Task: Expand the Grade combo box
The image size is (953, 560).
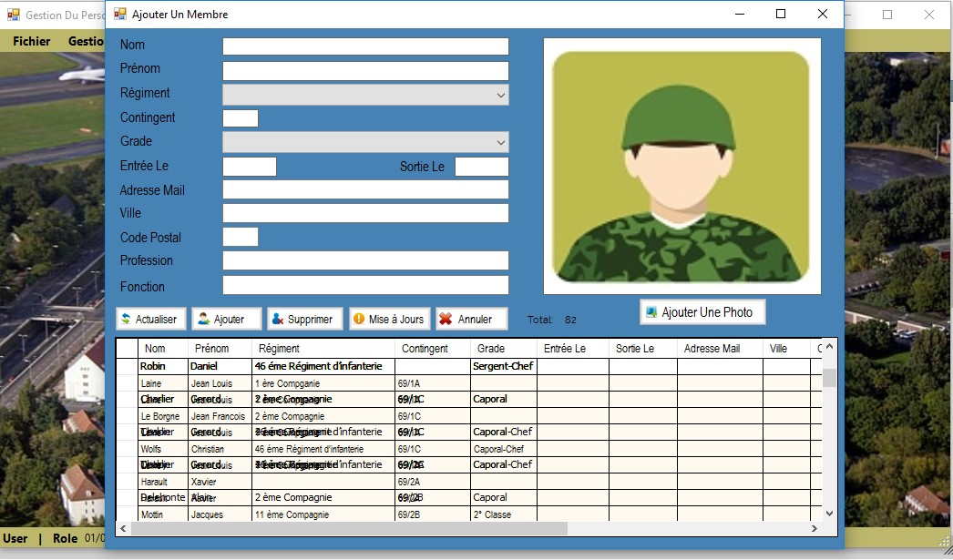Action: (x=365, y=142)
